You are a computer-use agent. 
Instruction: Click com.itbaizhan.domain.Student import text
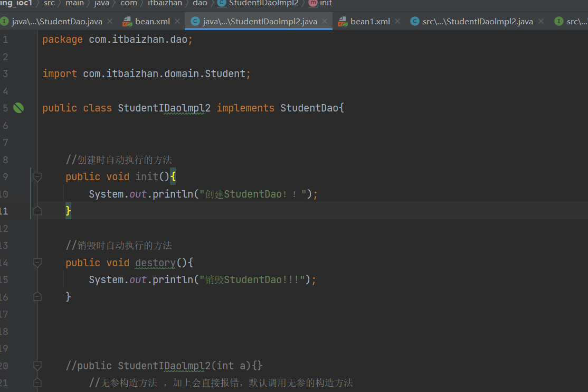(x=164, y=73)
